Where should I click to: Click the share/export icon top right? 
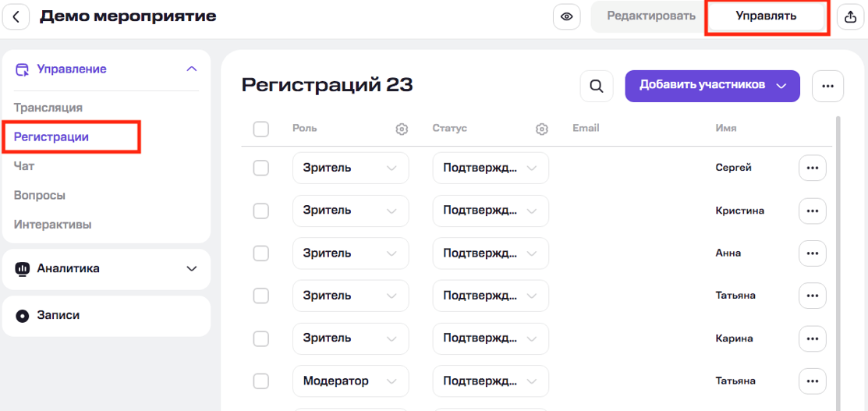850,16
